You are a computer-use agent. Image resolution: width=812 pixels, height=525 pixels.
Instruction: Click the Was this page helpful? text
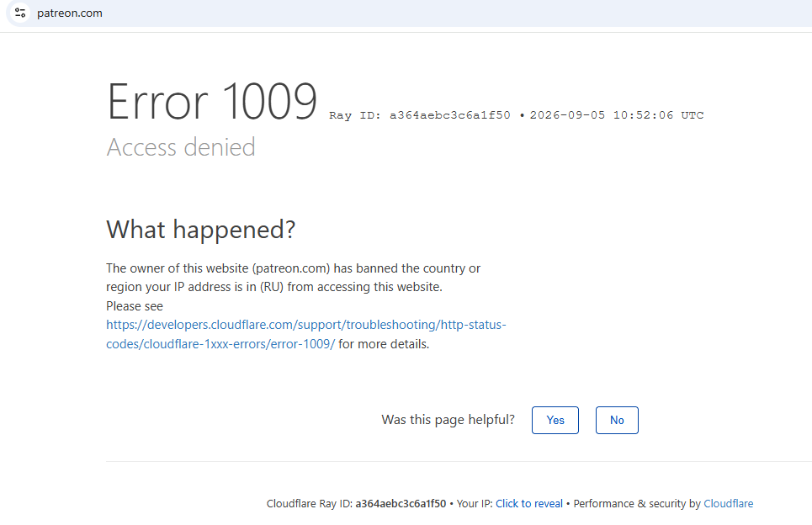point(448,419)
